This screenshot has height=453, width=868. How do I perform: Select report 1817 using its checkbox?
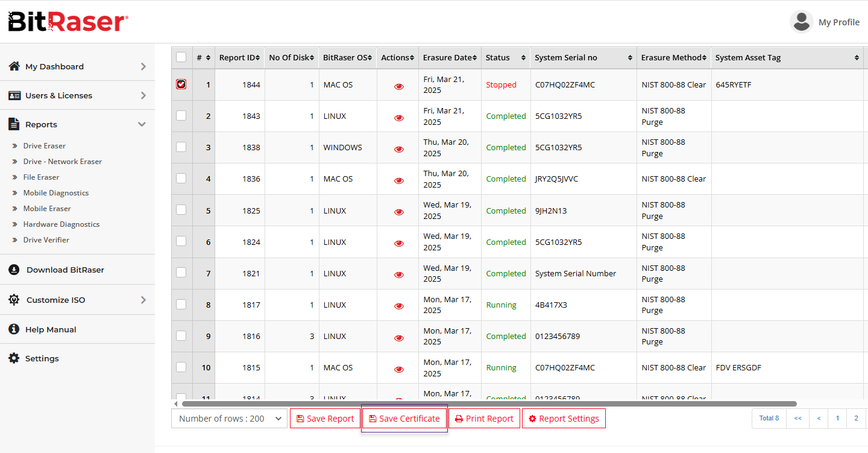coord(181,304)
